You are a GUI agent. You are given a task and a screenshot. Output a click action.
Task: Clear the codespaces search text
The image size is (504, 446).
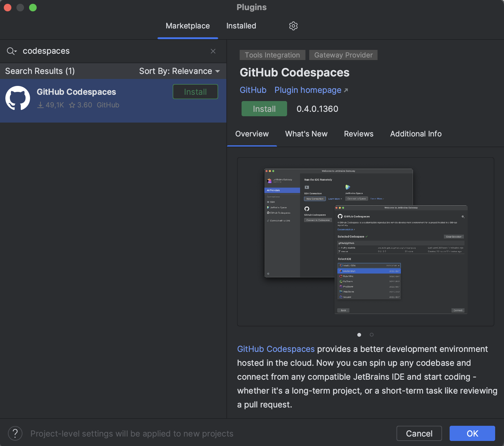point(213,51)
